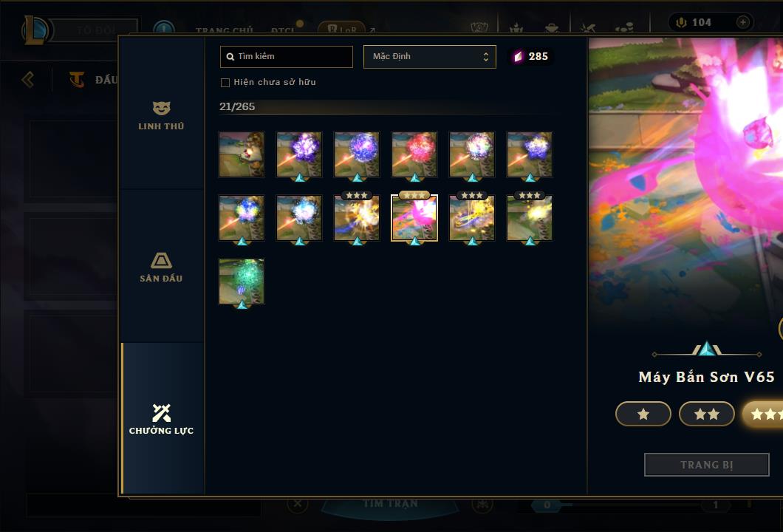Select the two-star variant button
This screenshot has height=532, width=783.
[707, 414]
